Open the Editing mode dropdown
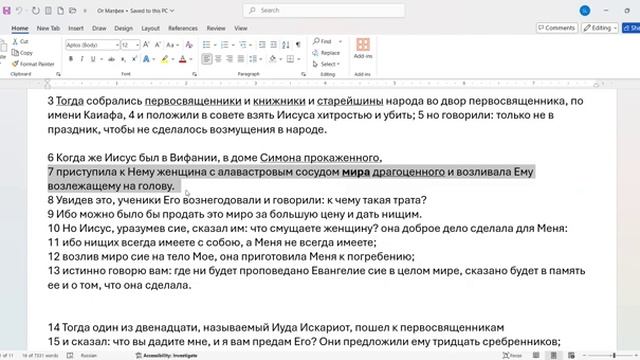640x360 pixels. click(600, 28)
